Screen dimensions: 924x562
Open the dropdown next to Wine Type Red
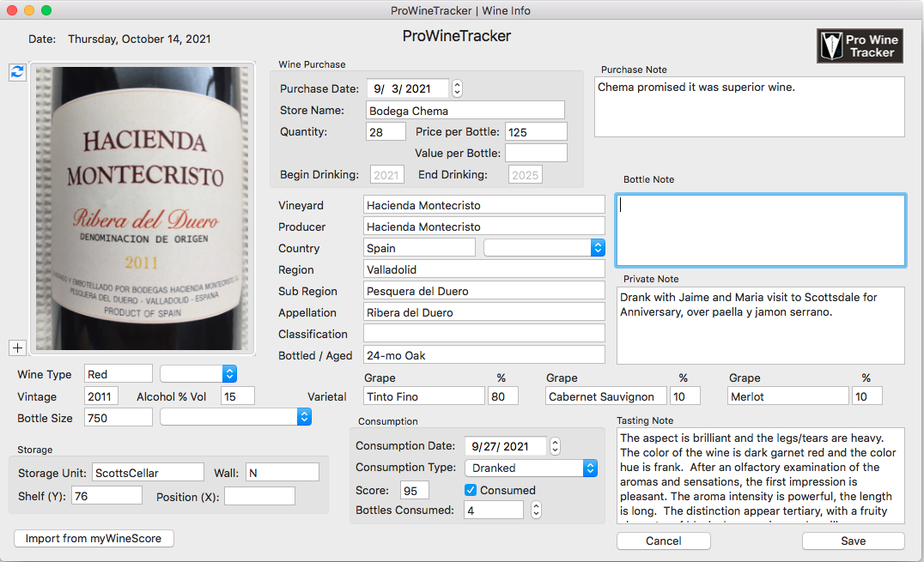pyautogui.click(x=228, y=373)
